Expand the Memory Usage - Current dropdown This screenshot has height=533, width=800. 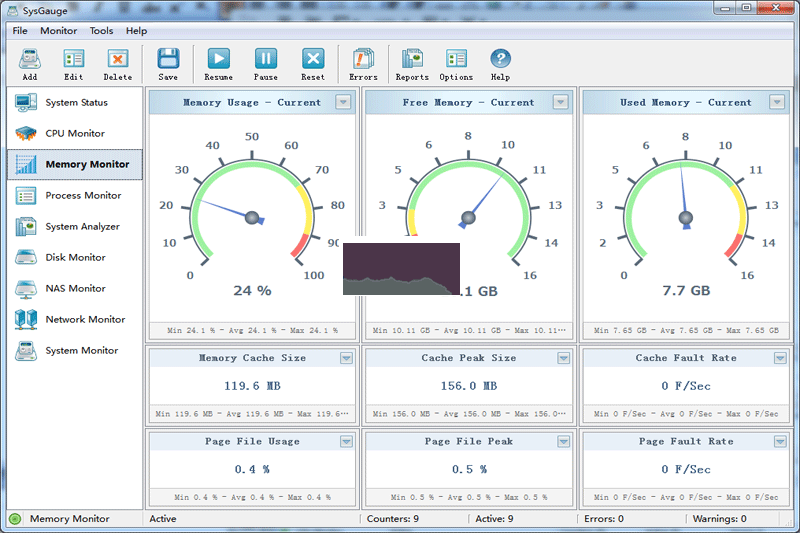pos(343,102)
